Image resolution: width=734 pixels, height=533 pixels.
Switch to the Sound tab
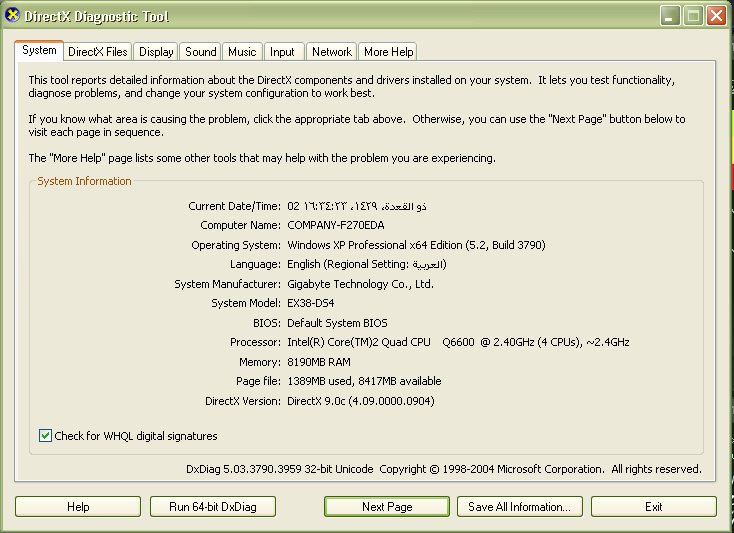coord(200,52)
